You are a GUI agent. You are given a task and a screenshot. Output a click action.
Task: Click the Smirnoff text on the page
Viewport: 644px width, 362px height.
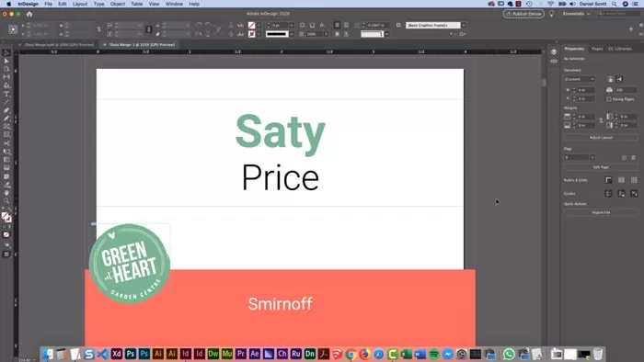(x=280, y=304)
